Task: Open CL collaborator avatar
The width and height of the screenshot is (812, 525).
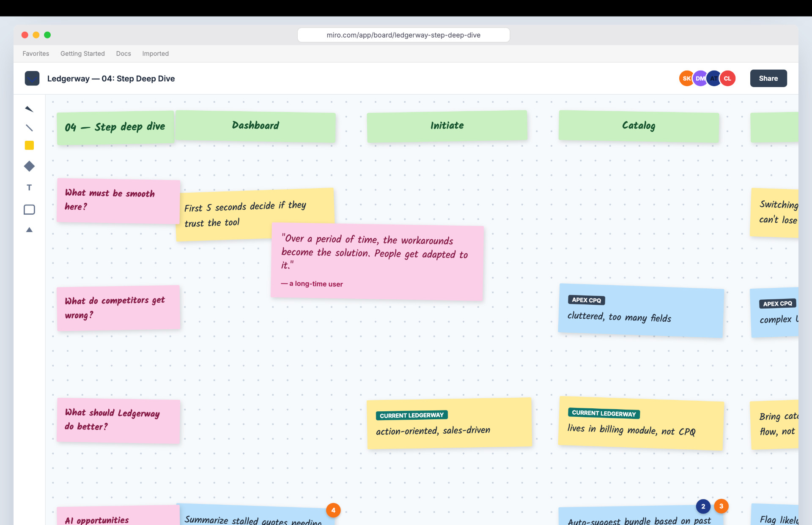Action: (x=728, y=79)
